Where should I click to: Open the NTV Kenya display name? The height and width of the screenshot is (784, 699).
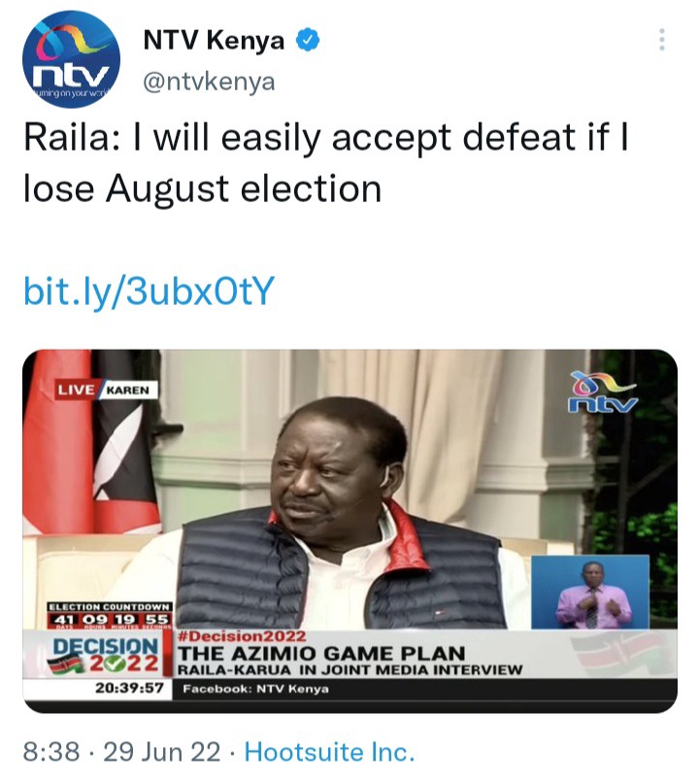(x=214, y=40)
